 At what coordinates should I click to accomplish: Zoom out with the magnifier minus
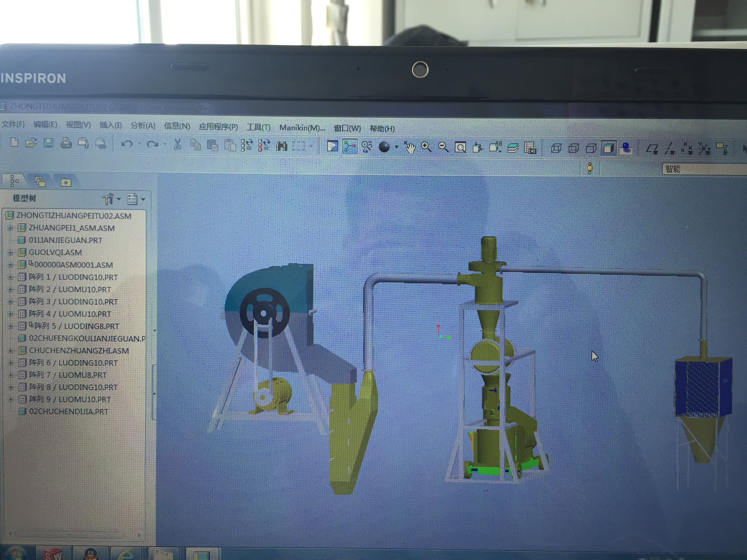point(443,148)
